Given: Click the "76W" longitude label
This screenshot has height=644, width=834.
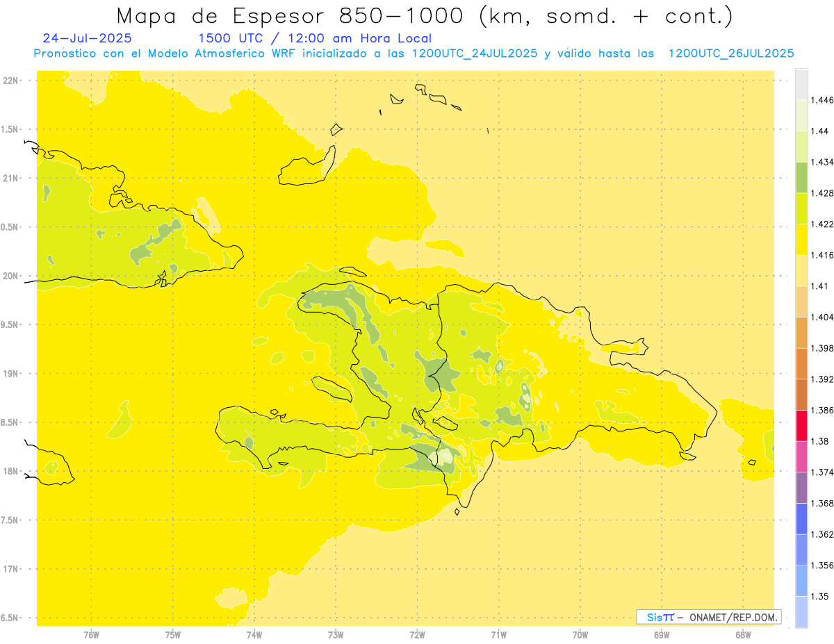Looking at the screenshot, I should point(91,635).
